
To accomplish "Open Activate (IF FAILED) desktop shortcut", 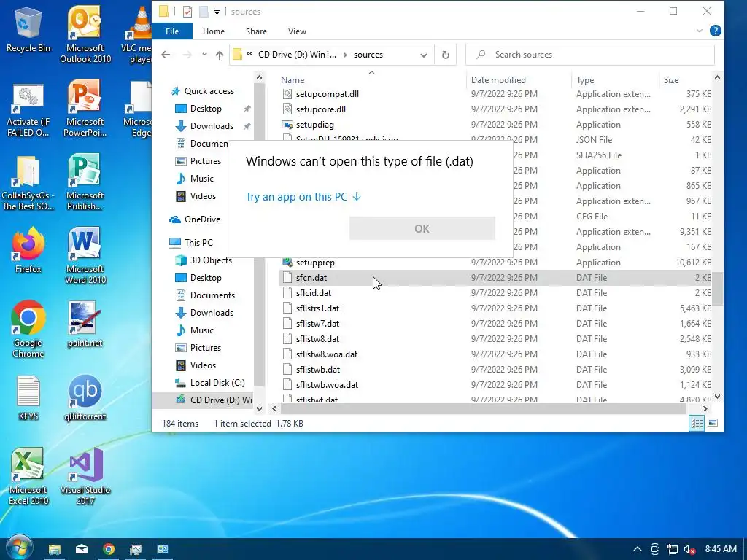I will click(x=28, y=111).
